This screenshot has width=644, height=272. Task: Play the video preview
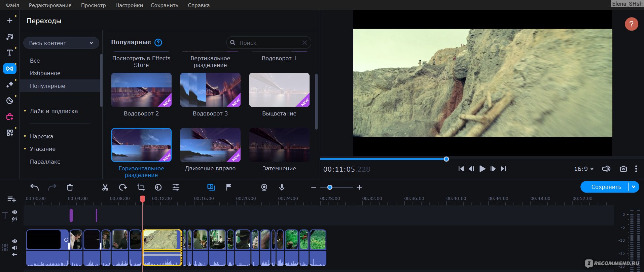482,169
